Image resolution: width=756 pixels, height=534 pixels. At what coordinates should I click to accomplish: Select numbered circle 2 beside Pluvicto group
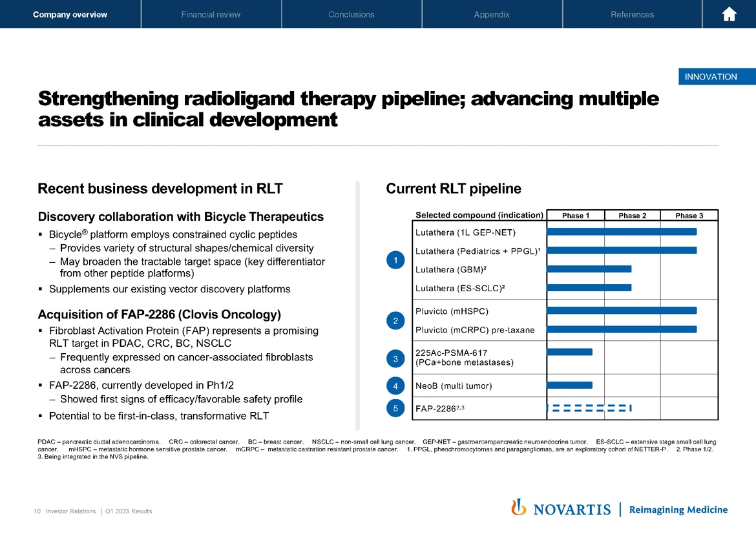[x=395, y=320]
